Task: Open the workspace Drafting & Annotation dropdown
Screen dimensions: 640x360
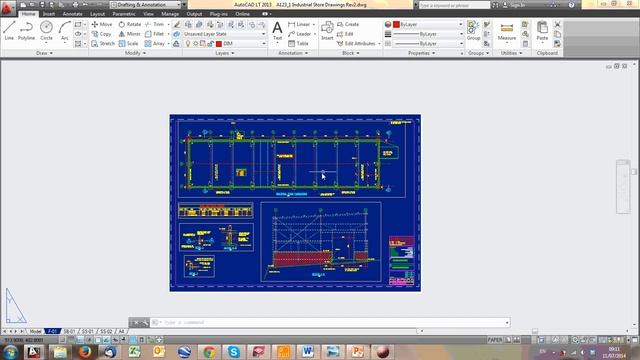Action: click(146, 5)
